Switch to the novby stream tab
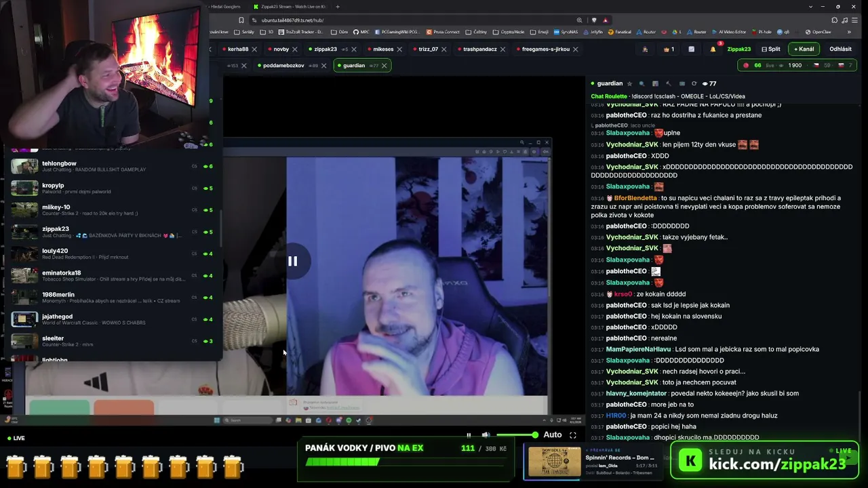The image size is (868, 488). click(281, 49)
